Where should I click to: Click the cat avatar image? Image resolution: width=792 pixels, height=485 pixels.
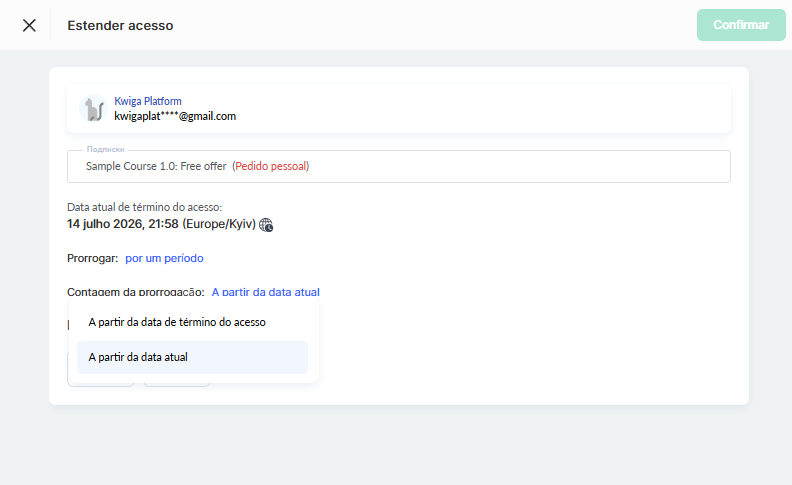[93, 108]
